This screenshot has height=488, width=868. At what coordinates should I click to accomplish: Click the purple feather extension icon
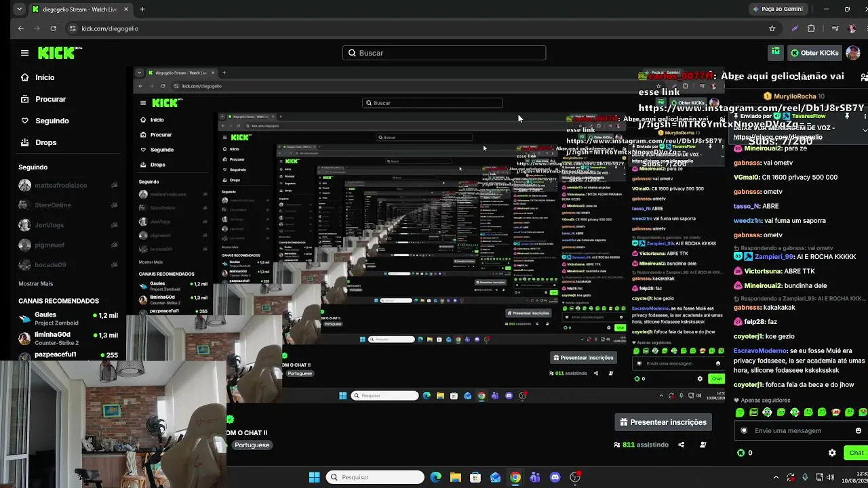(795, 28)
